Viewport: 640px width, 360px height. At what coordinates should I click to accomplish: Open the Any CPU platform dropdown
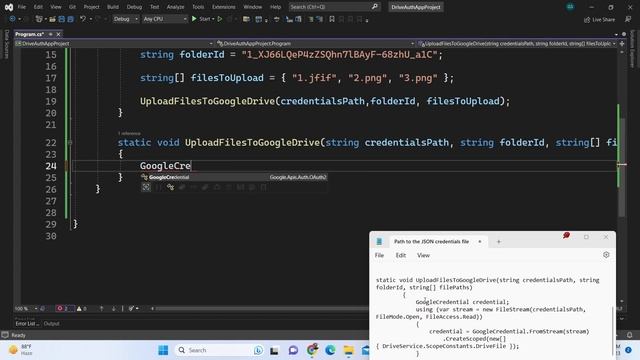(164, 19)
